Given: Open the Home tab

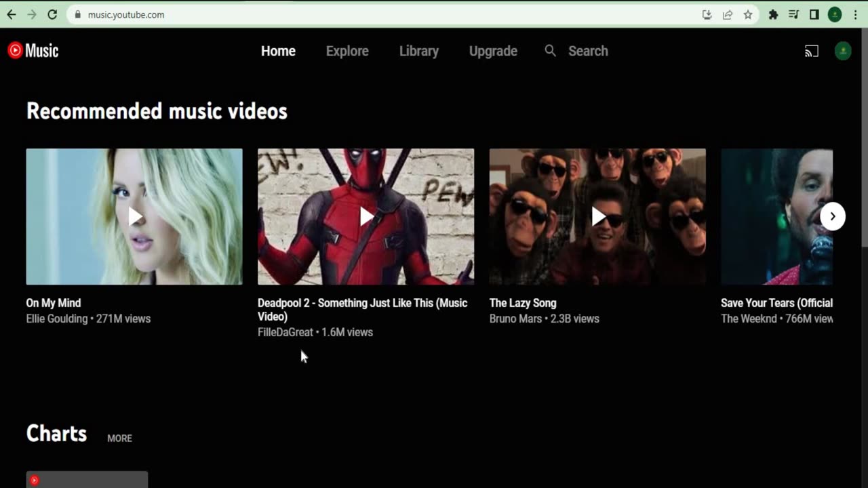Looking at the screenshot, I should coord(278,51).
